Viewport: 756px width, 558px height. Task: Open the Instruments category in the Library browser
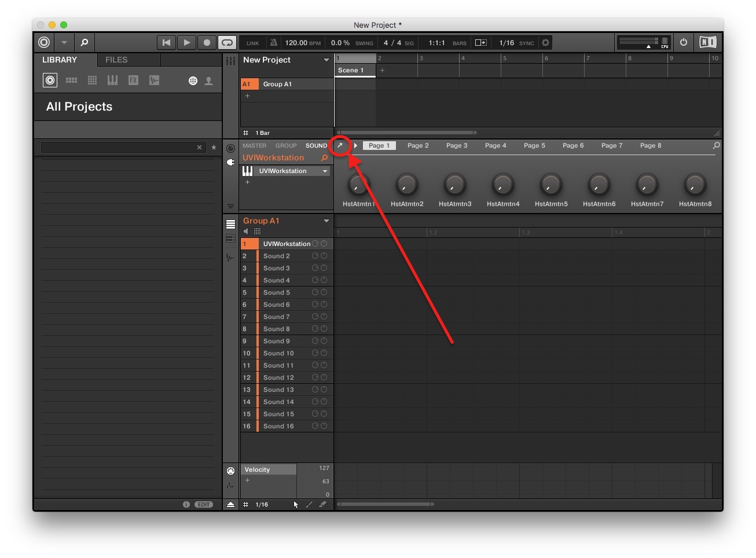(112, 80)
